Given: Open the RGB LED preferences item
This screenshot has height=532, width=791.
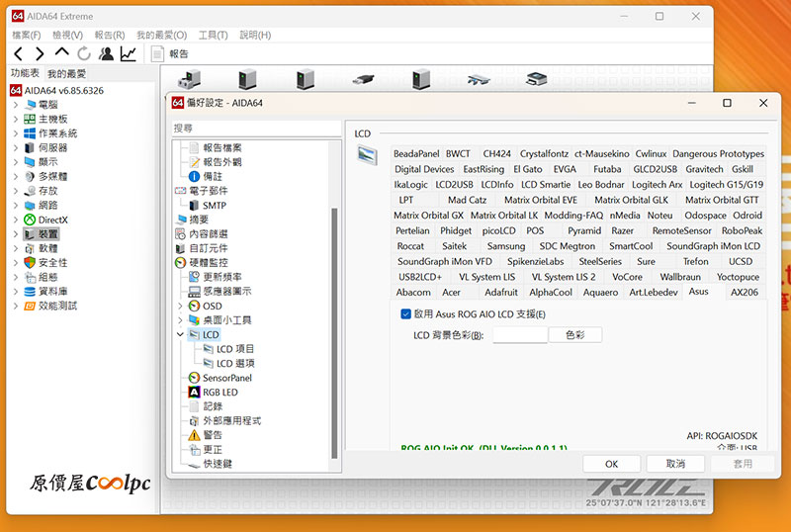Looking at the screenshot, I should [220, 393].
